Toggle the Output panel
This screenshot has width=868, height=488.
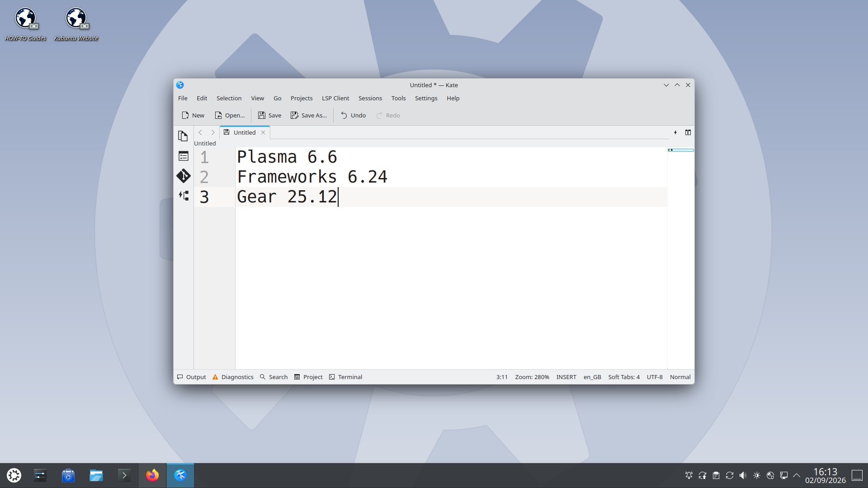coord(191,377)
